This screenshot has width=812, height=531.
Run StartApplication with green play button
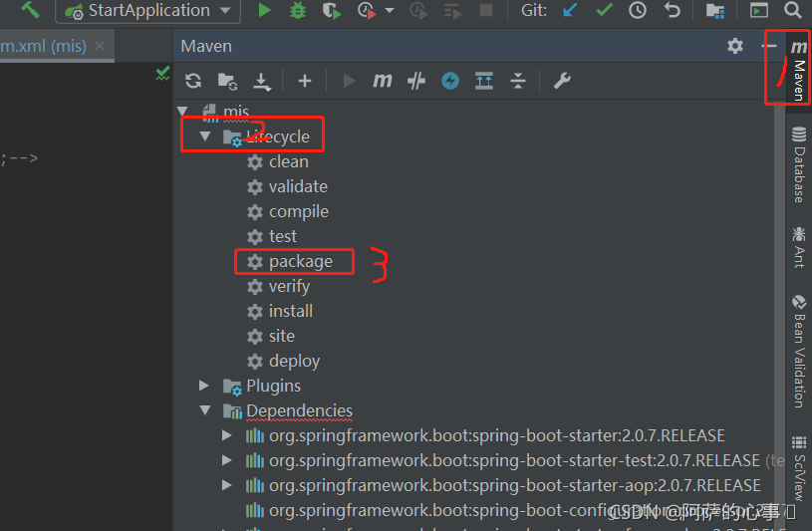click(x=265, y=10)
